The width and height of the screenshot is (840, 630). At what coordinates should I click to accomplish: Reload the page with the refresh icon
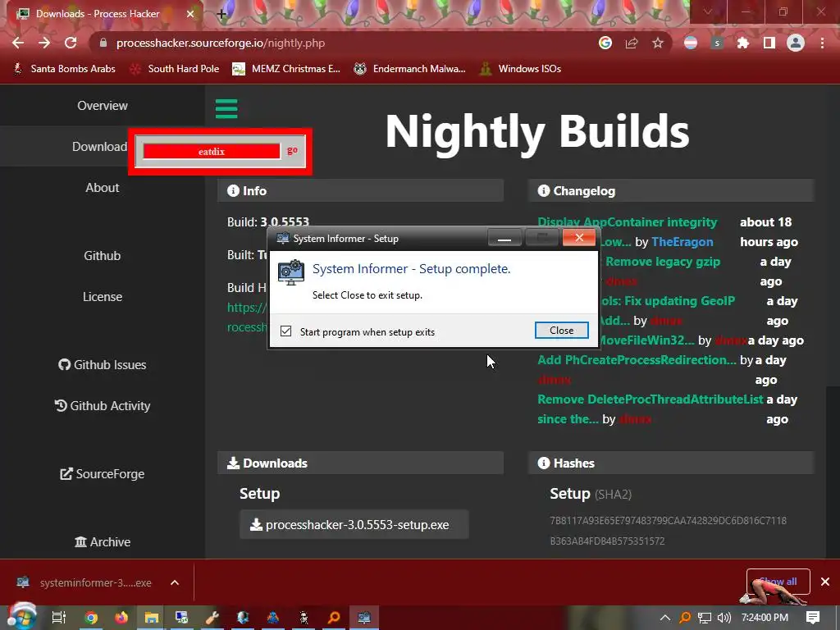[x=71, y=43]
